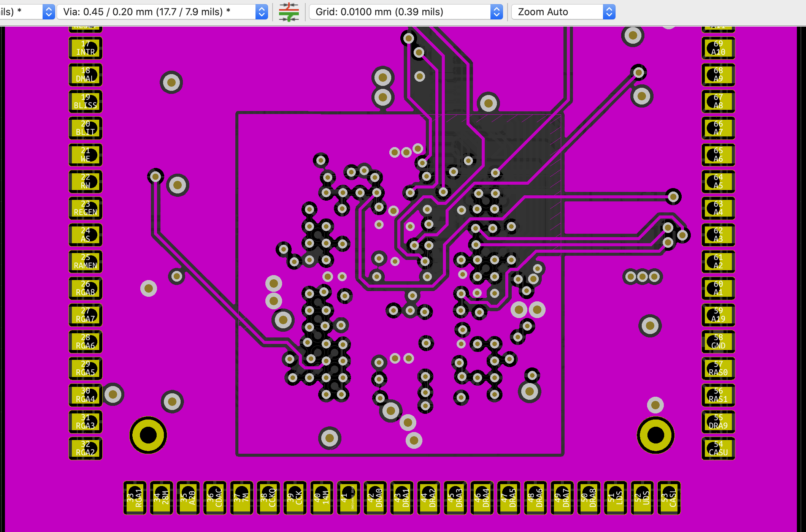Click pad 19 BLISS
Viewport: 806px width, 532px height.
pyautogui.click(x=86, y=101)
